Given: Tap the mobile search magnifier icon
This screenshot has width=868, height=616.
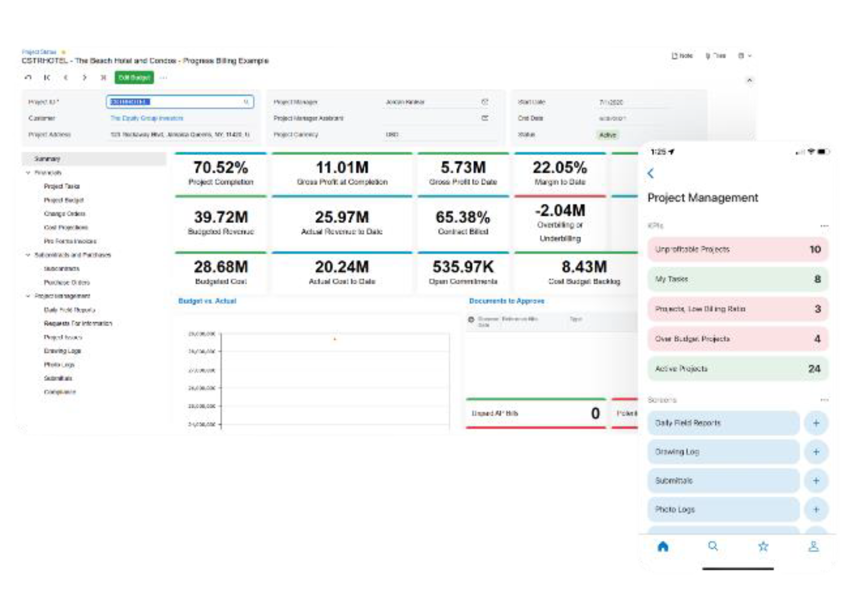Looking at the screenshot, I should [x=713, y=546].
